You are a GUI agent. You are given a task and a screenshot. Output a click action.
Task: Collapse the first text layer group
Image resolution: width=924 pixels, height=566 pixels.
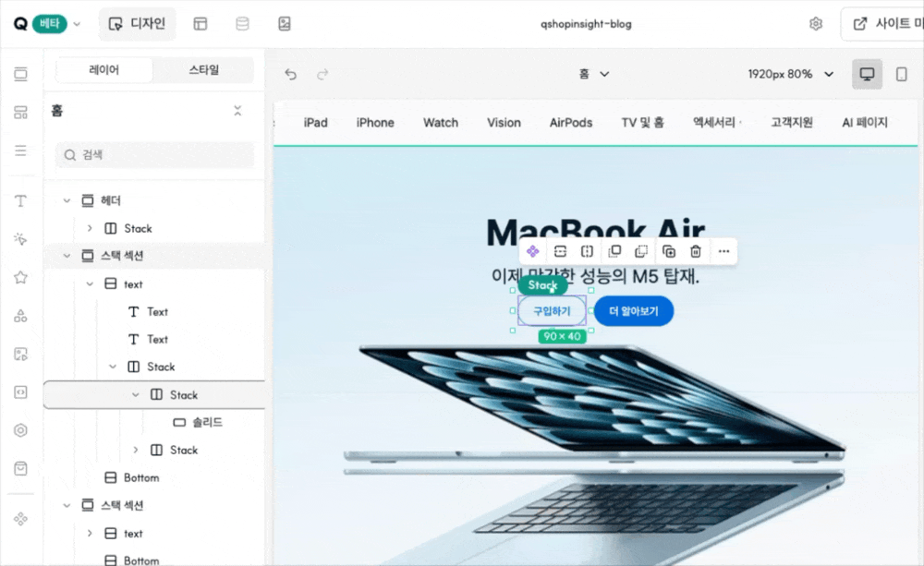click(x=90, y=283)
